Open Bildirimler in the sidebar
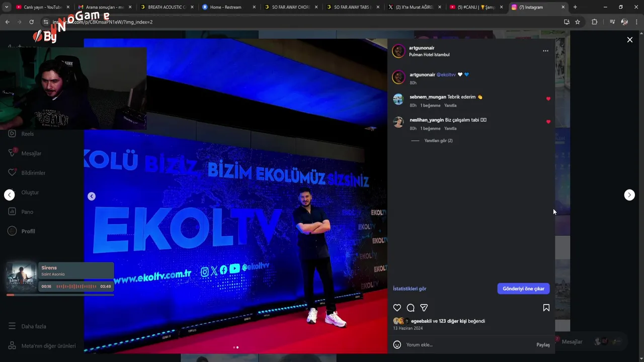 [x=27, y=173]
